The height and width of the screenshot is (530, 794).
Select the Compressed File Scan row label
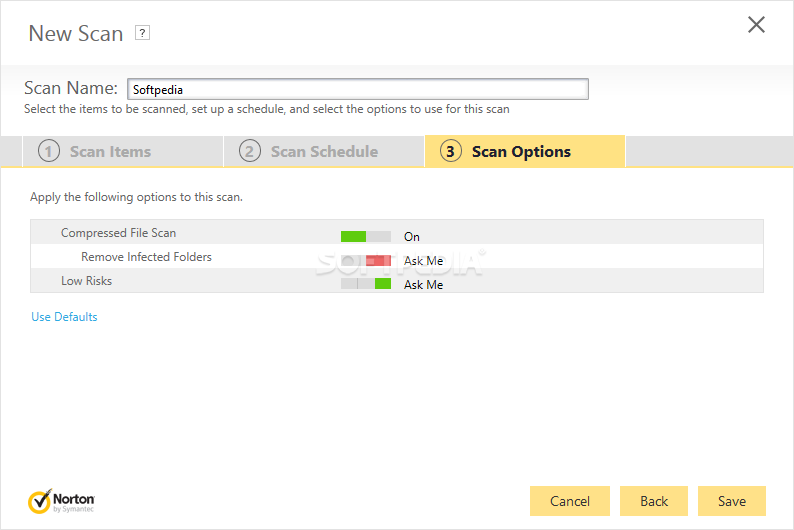click(x=118, y=233)
